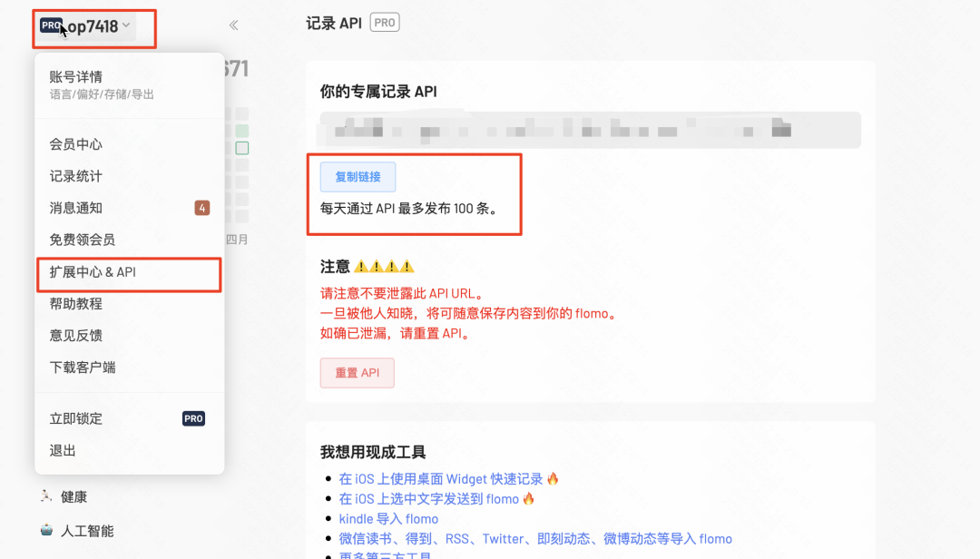
Task: Click the PRO badge beside op7418
Action: tap(51, 25)
